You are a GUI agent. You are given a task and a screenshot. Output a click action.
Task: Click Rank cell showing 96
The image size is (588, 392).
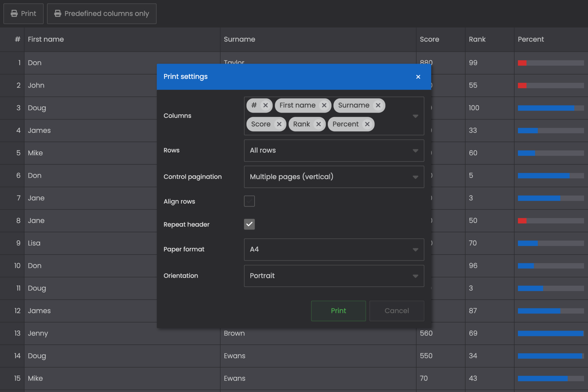490,266
